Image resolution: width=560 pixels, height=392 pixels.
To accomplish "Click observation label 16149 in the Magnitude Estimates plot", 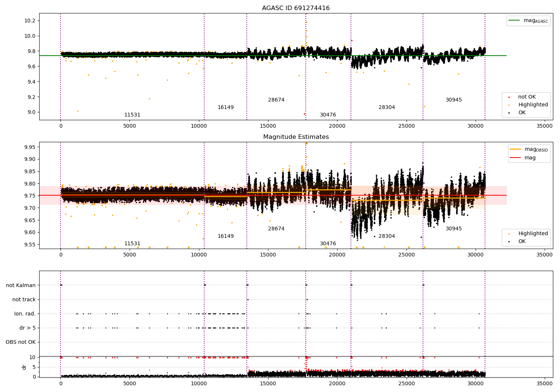I will click(x=225, y=236).
